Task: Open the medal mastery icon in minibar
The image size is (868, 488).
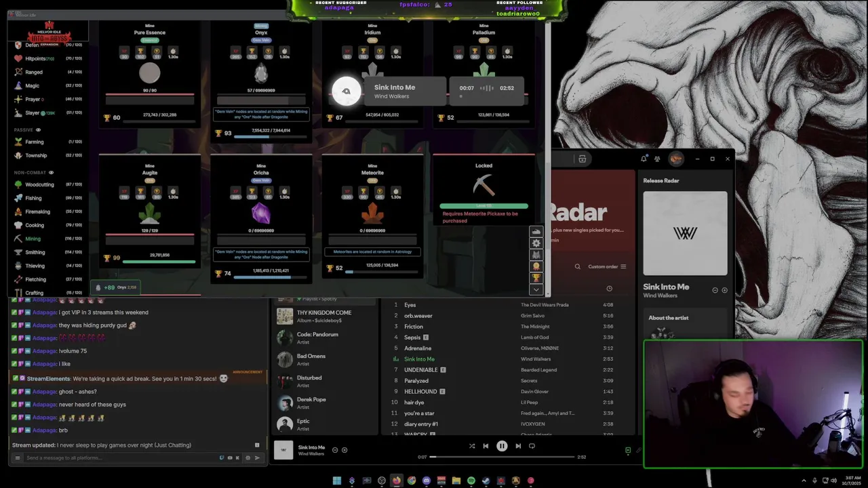Action: pyautogui.click(x=536, y=266)
